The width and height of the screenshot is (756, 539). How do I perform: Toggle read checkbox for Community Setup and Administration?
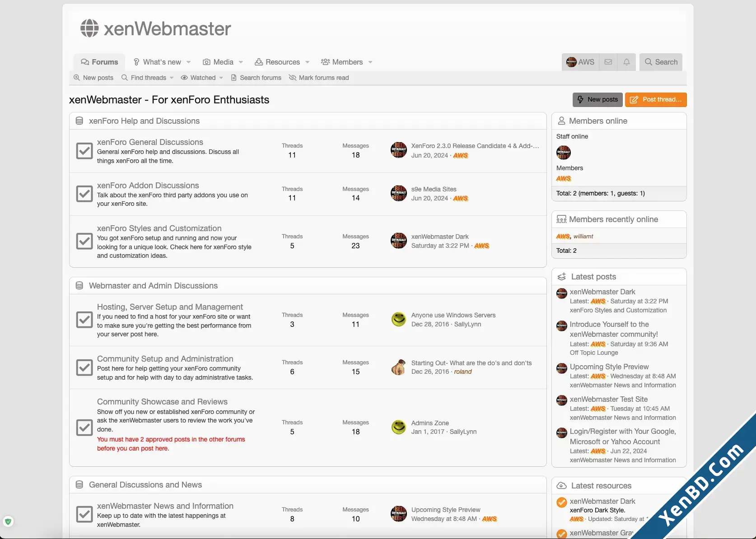84,367
